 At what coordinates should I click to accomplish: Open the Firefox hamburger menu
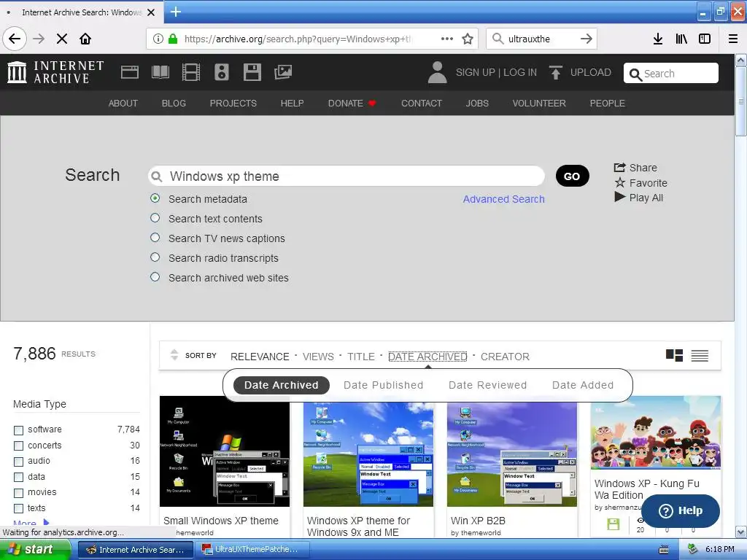coord(733,39)
